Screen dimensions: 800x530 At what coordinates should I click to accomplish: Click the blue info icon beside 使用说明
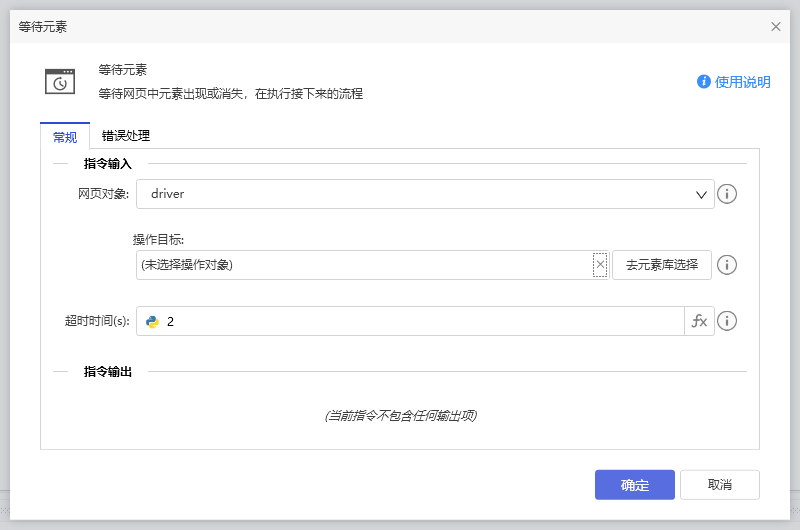coord(704,82)
